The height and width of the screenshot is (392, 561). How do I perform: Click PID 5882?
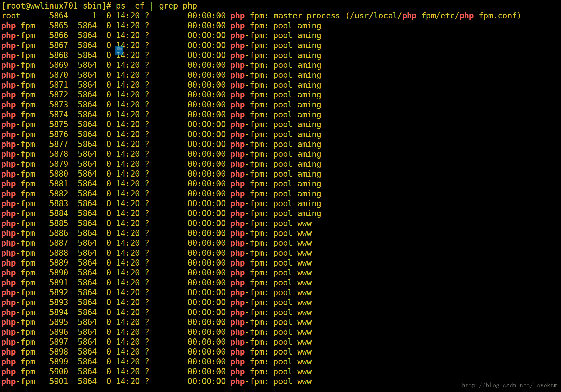point(59,194)
